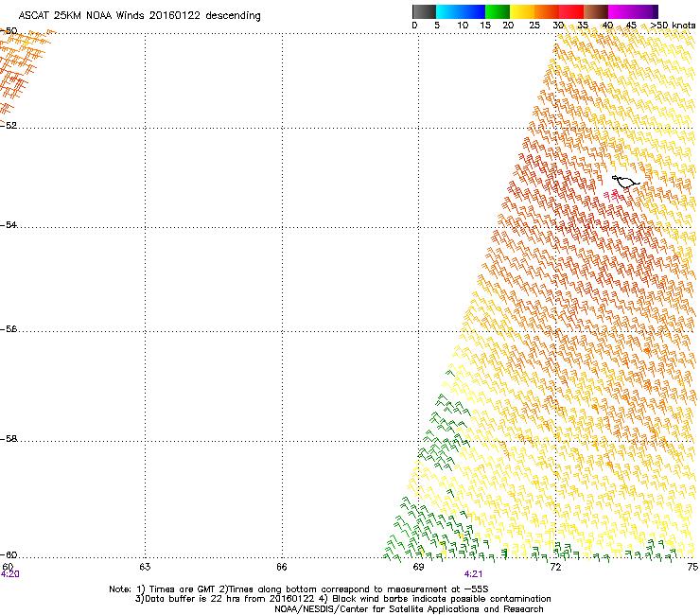The width and height of the screenshot is (700, 615).
Task: Click the legend tick label '25'
Action: click(x=534, y=26)
